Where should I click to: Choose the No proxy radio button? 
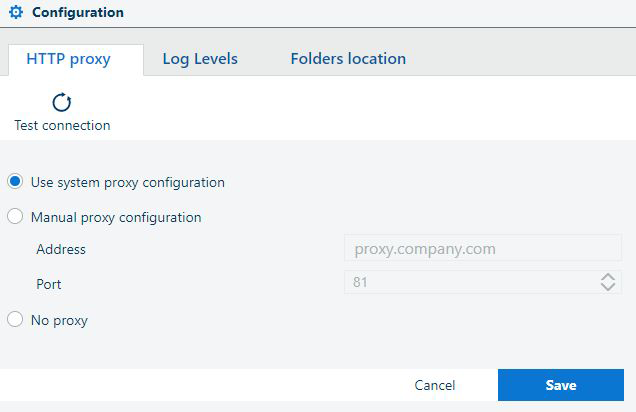tap(15, 320)
